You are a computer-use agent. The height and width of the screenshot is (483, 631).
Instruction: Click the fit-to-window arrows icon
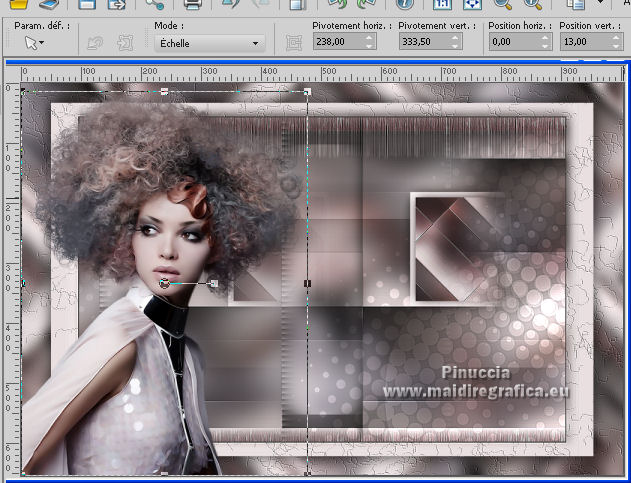pos(472,4)
